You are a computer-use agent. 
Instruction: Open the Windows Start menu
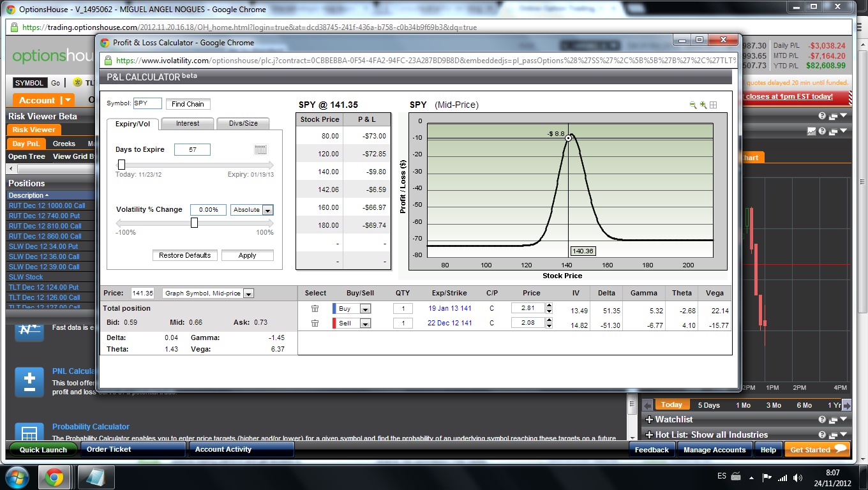click(x=16, y=477)
